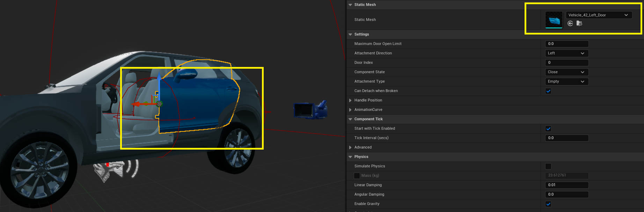Viewport: 644px width, 212px height.
Task: Click the blue door static mesh thumbnail
Action: pos(554,20)
